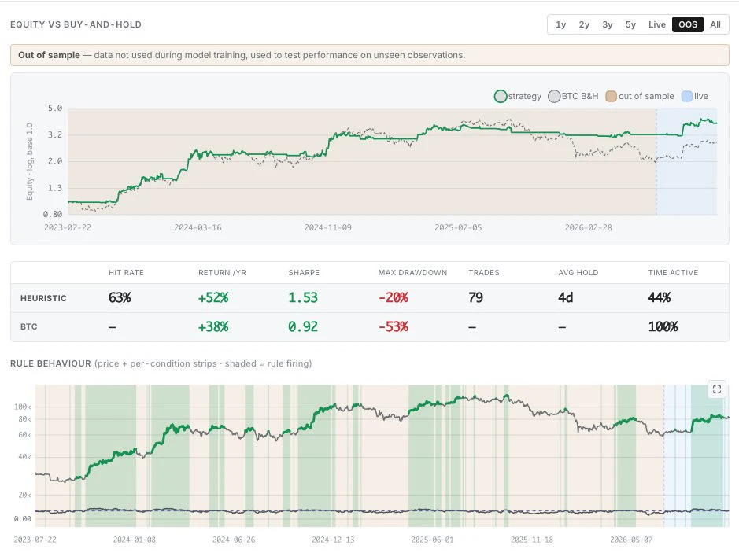Select the OOS range tab
The width and height of the screenshot is (739, 560).
(688, 24)
